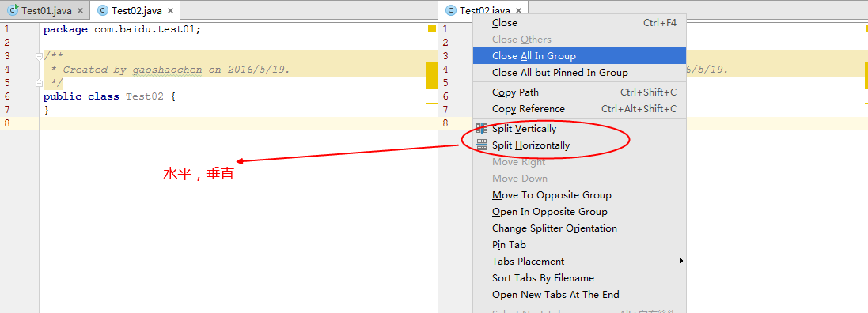Choose Close from the context menu

(x=579, y=23)
